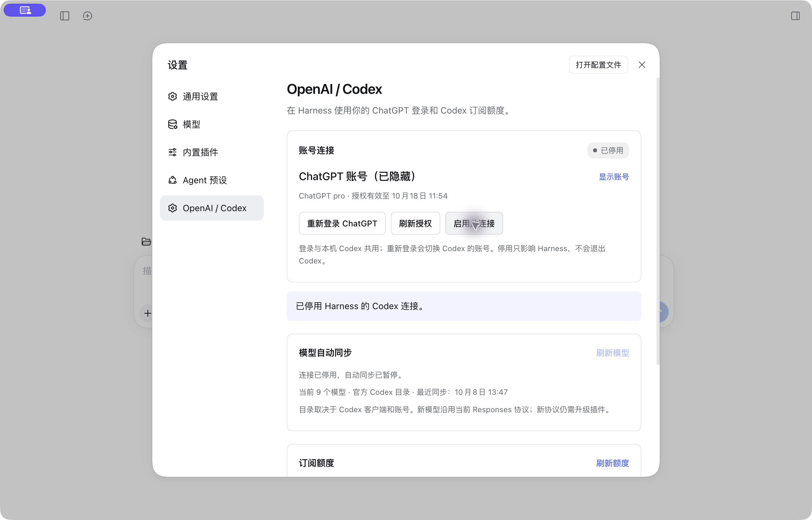The width and height of the screenshot is (812, 520).
Task: Click 打开配置文件 button
Action: (599, 64)
